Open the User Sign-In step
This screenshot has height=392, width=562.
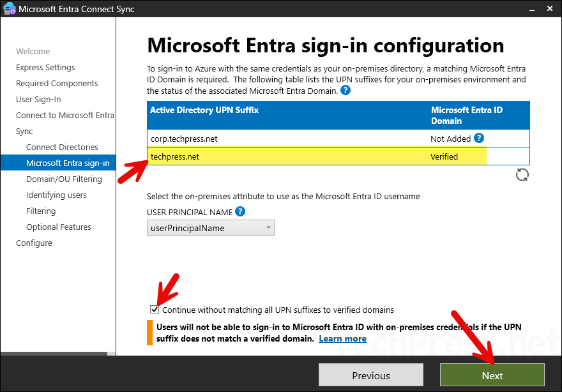(38, 99)
